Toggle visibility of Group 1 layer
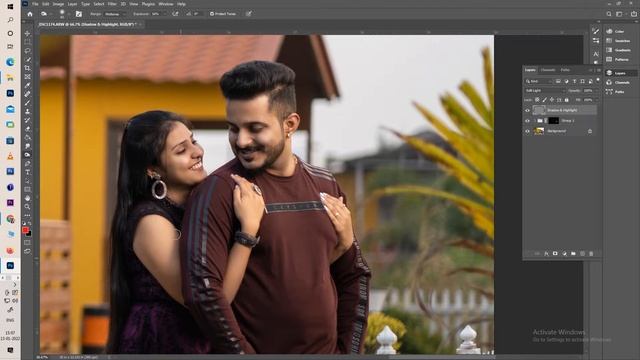Screen dimensions: 640x360 pyautogui.click(x=527, y=121)
